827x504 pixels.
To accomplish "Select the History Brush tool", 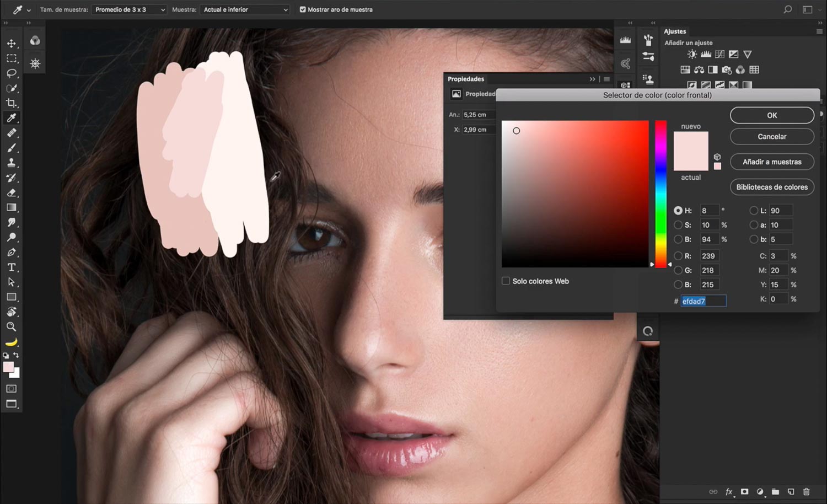I will [x=12, y=178].
